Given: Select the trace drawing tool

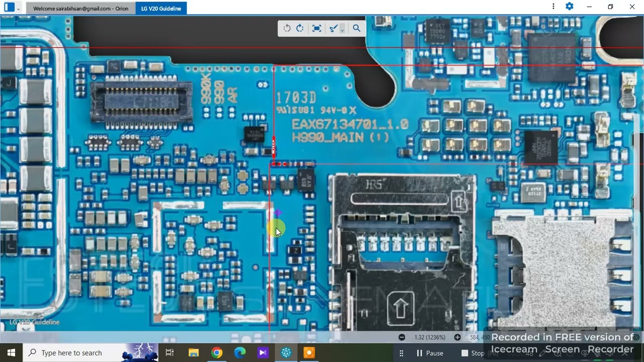Looking at the screenshot, I should 333,28.
